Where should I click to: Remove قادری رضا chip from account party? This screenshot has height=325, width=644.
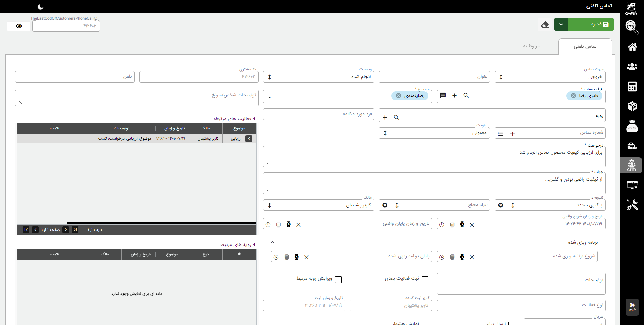point(573,96)
